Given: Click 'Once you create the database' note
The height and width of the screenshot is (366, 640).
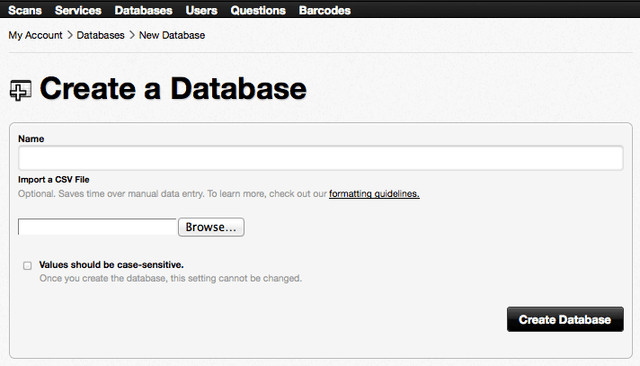Looking at the screenshot, I should pos(171,279).
